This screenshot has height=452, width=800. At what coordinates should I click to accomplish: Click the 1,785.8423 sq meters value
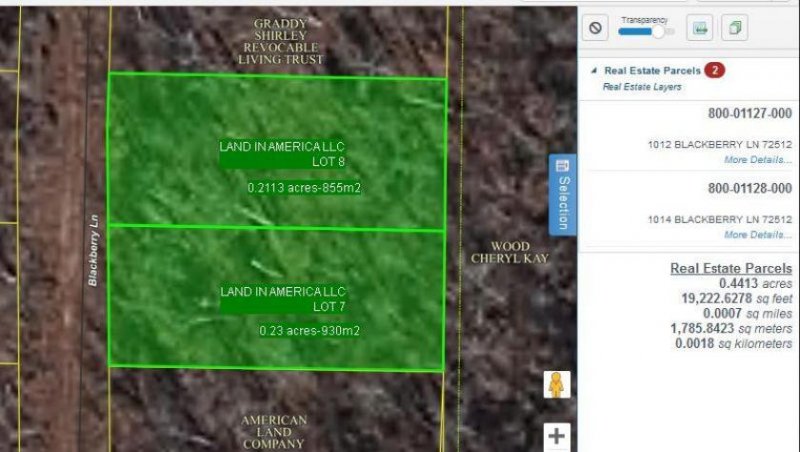731,329
